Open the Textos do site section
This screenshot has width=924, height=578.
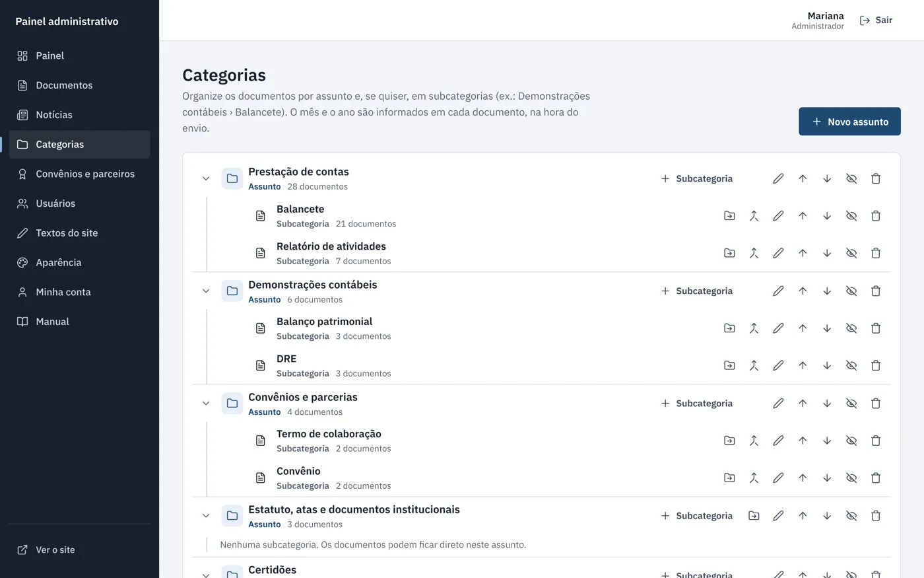[80, 233]
